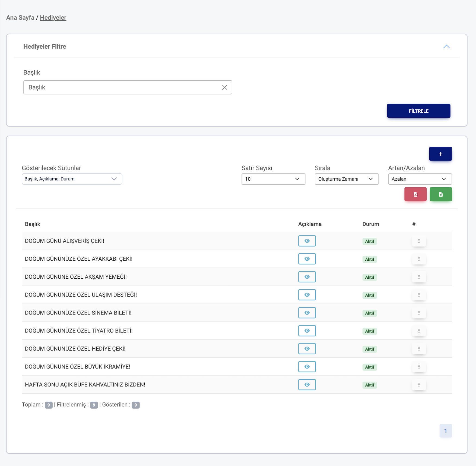The width and height of the screenshot is (476, 466).
Task: Open Hediyeler breadcrumb link
Action: tap(53, 18)
